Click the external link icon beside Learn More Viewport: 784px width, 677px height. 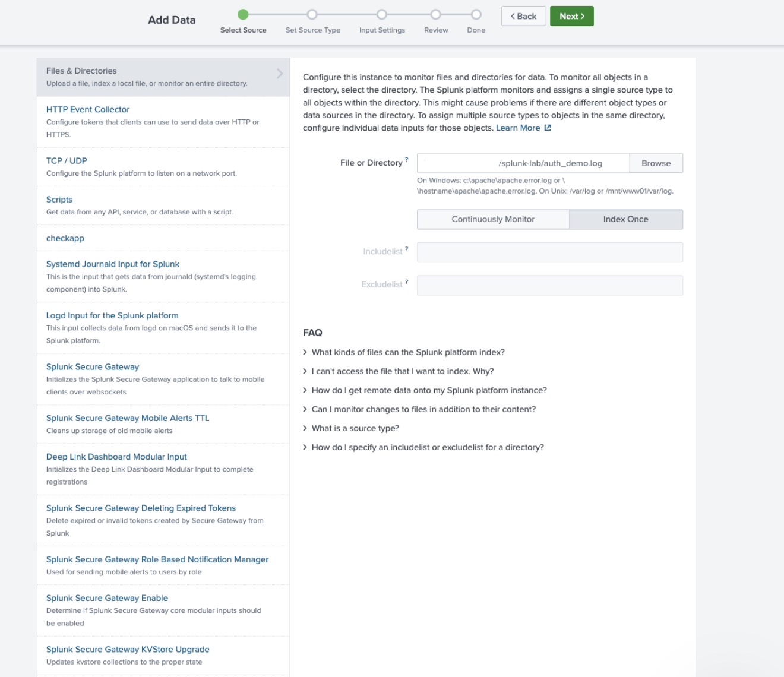(x=548, y=128)
